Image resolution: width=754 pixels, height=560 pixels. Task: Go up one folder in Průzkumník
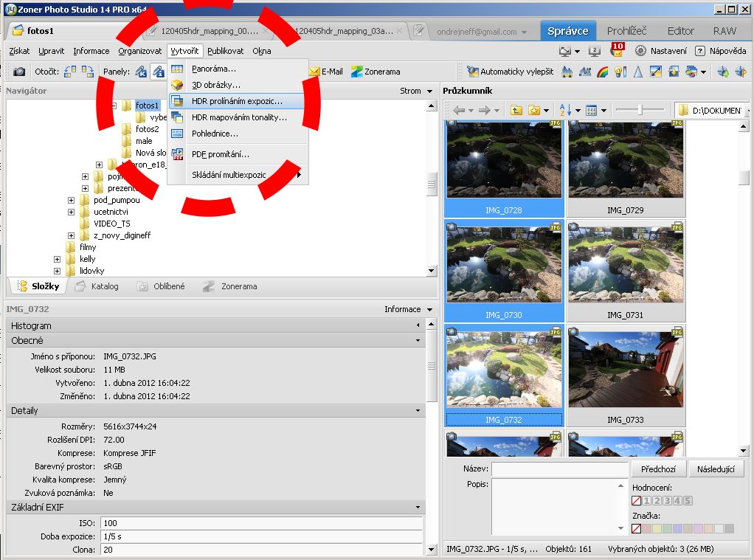pos(516,111)
